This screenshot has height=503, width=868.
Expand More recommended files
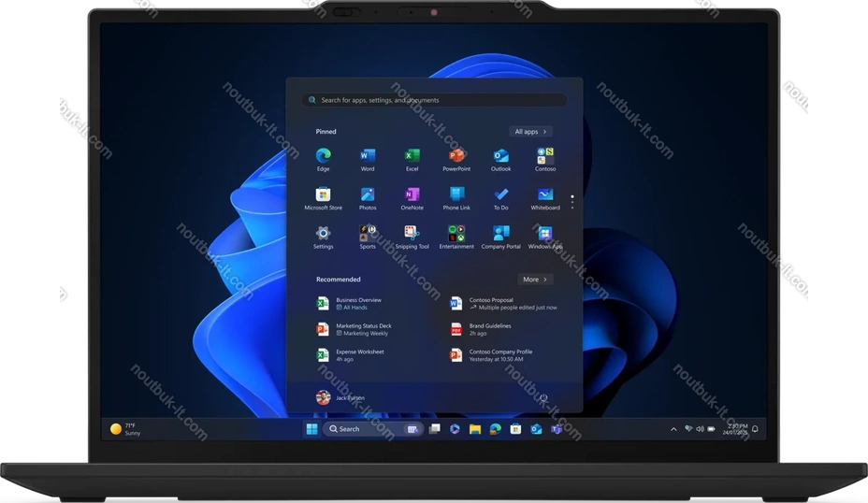pos(535,280)
